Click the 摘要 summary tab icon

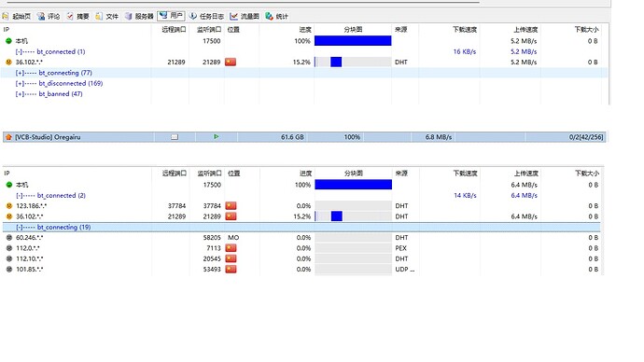70,16
